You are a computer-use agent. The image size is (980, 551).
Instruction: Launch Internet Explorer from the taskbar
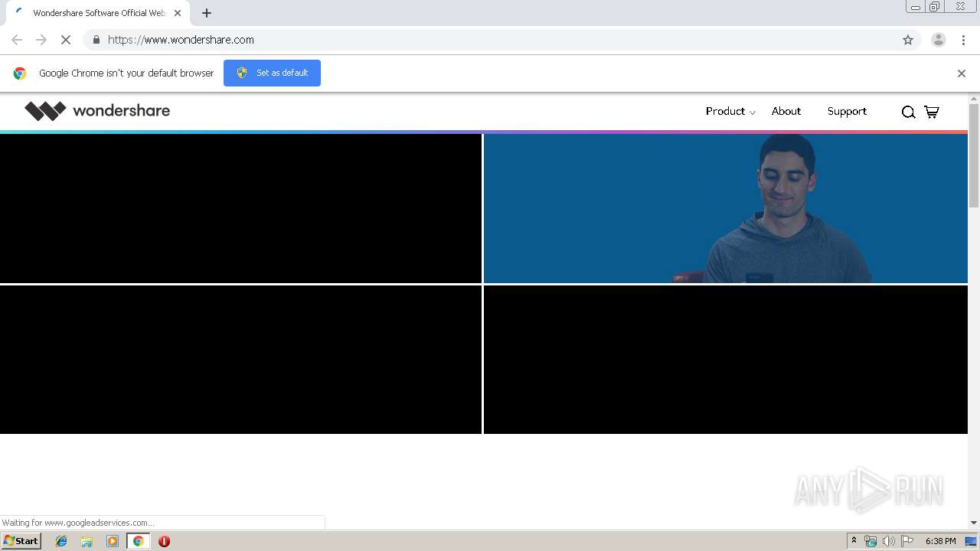pyautogui.click(x=61, y=541)
